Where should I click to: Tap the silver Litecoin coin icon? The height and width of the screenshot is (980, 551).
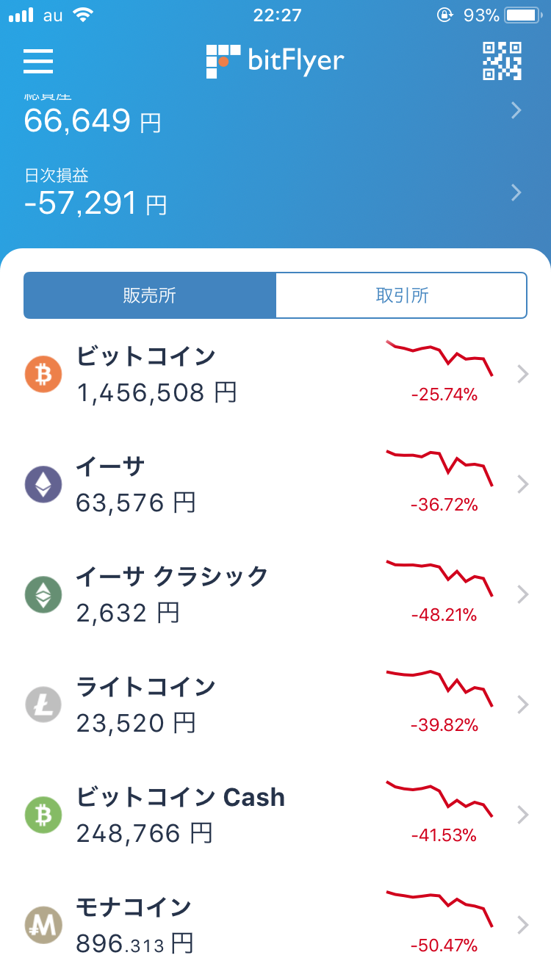point(43,705)
